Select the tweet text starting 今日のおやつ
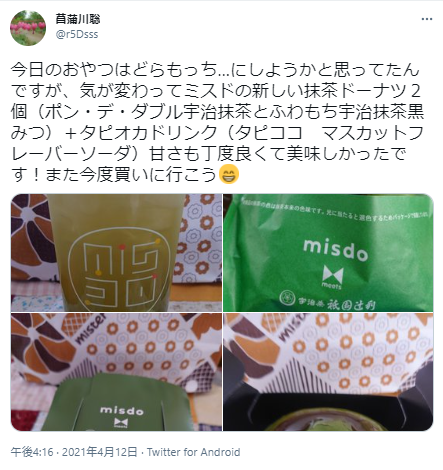The width and height of the screenshot is (443, 470). point(217,122)
